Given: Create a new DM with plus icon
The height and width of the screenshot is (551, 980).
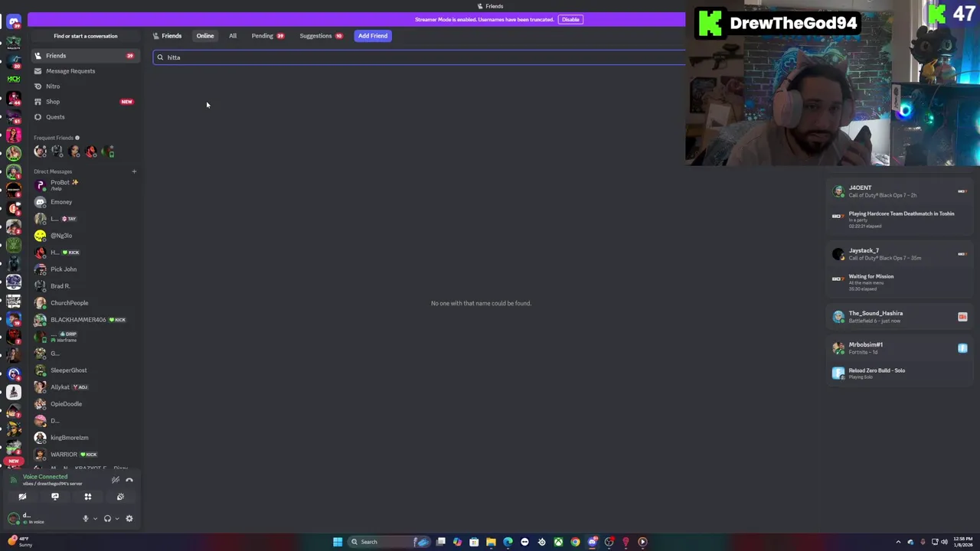Looking at the screenshot, I should click(134, 171).
